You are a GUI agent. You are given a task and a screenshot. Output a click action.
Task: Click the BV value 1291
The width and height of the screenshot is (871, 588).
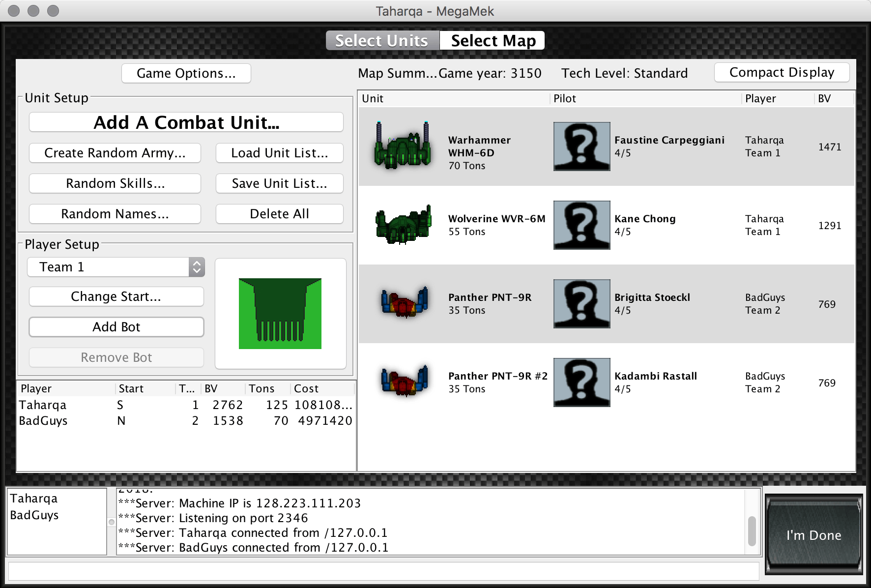(x=830, y=226)
